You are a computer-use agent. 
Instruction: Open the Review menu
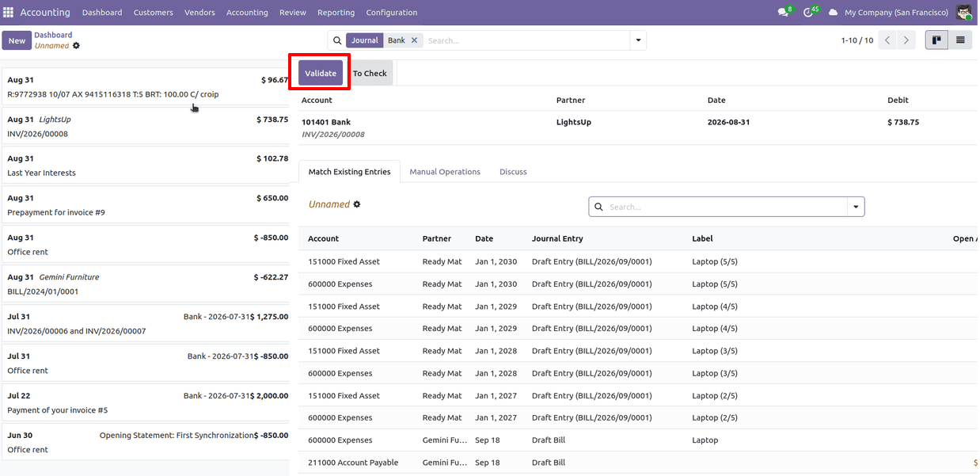tap(293, 13)
